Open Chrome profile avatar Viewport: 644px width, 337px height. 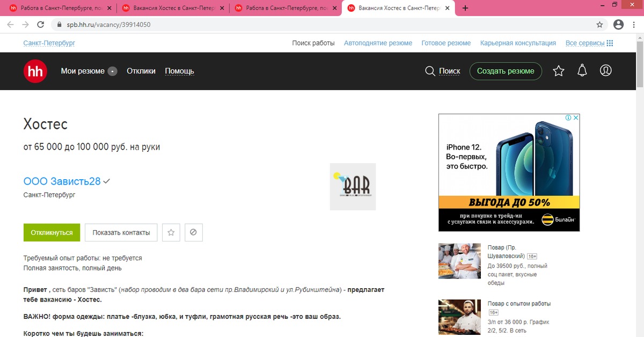618,25
